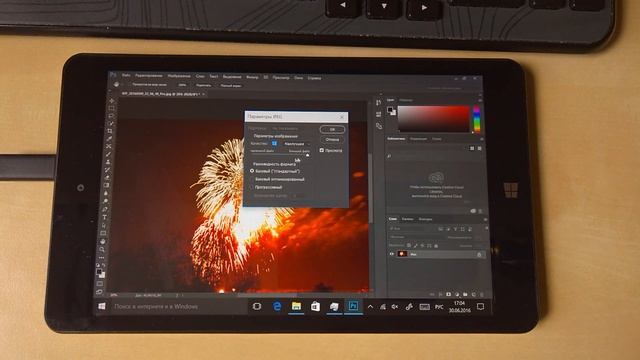The width and height of the screenshot is (640, 360).
Task: Open the Windows Start button
Action: pos(102,306)
